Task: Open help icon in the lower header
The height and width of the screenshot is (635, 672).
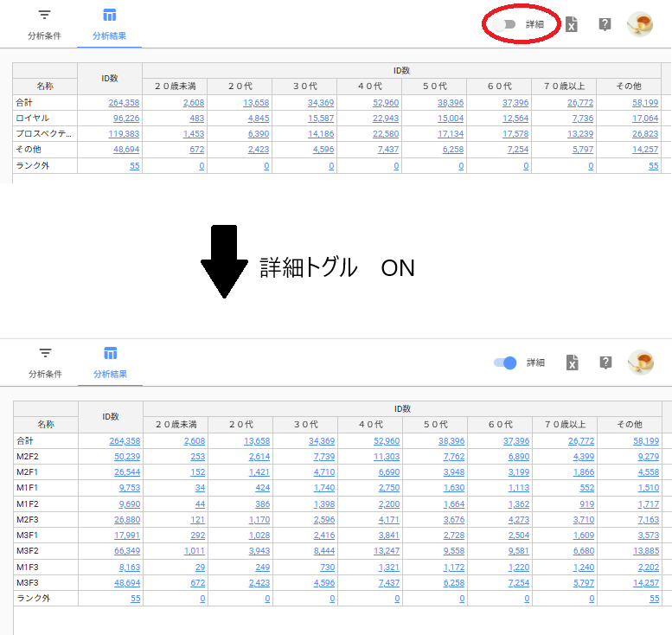Action: pyautogui.click(x=605, y=362)
